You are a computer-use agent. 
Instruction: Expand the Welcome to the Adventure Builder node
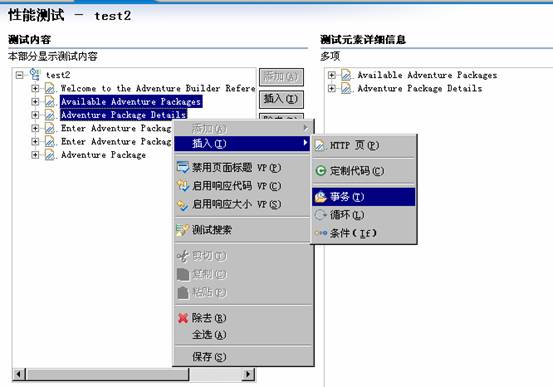tap(35, 88)
